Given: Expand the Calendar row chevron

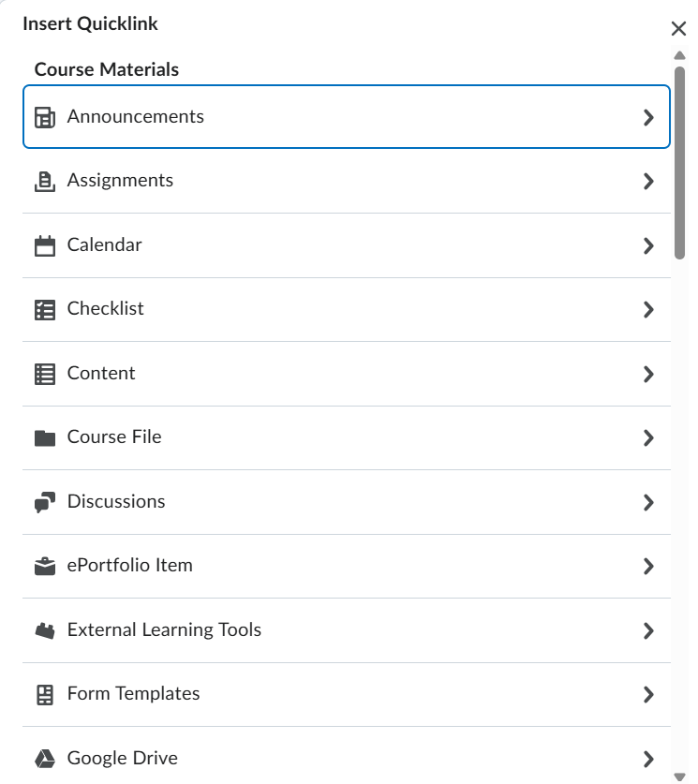Looking at the screenshot, I should click(x=648, y=245).
